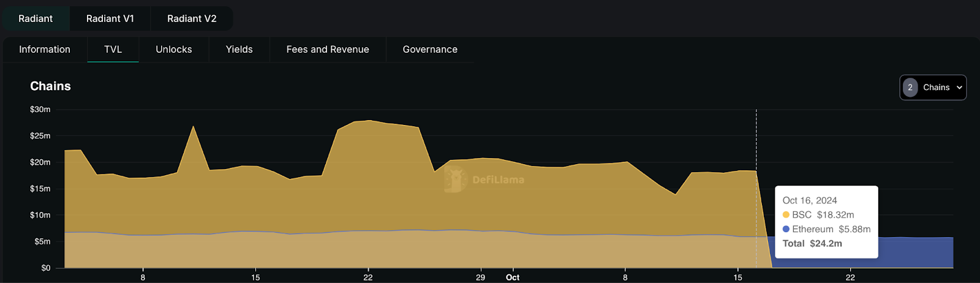The width and height of the screenshot is (980, 283).
Task: Click the x-axis date label 29
Action: 480,277
